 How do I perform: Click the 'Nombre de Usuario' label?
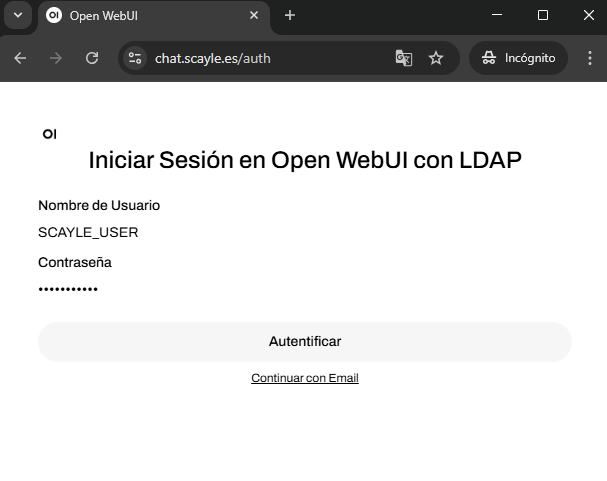(99, 205)
